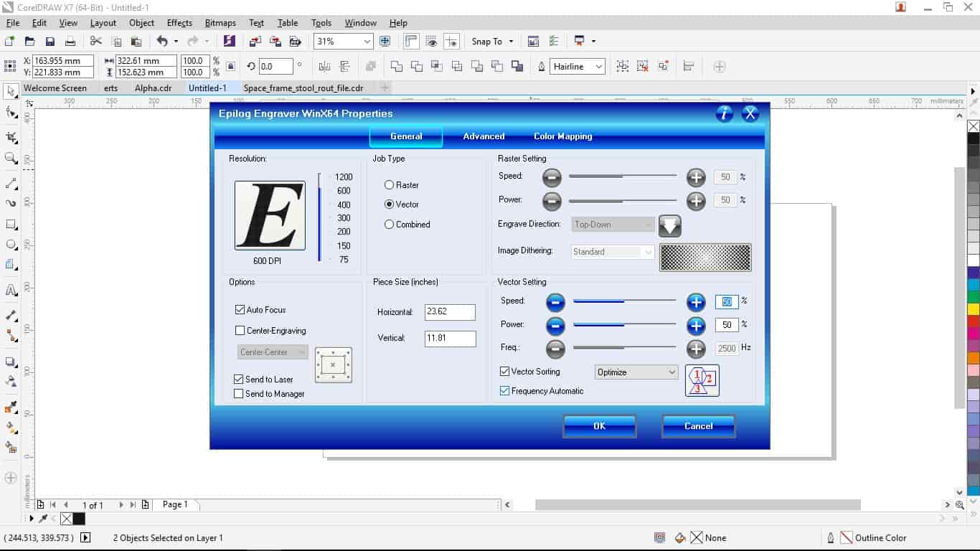980x551 pixels.
Task: Increase Vector Power with plus button
Action: [x=696, y=326]
